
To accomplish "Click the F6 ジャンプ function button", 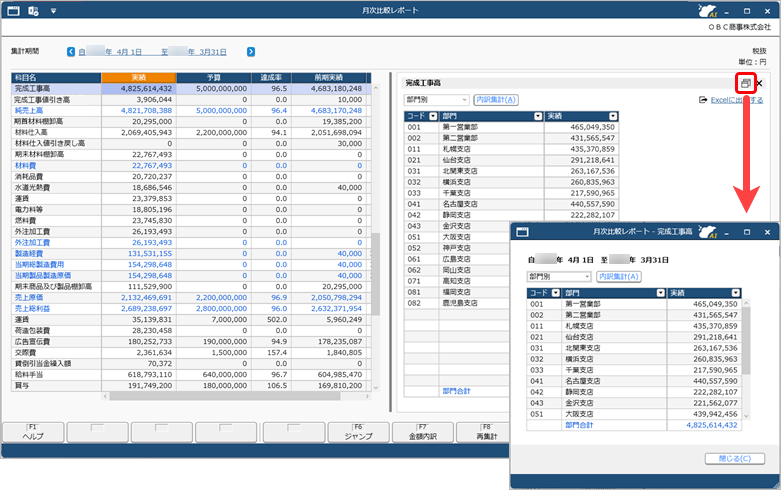I will coord(359,432).
